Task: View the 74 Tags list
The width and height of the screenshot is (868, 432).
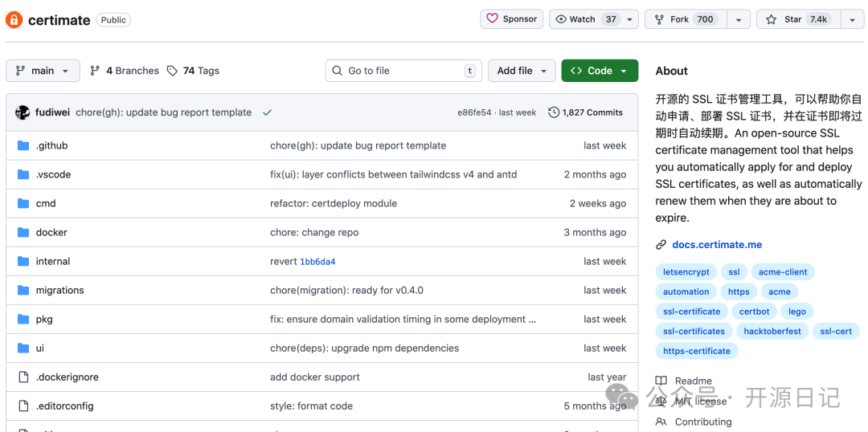Action: 193,71
